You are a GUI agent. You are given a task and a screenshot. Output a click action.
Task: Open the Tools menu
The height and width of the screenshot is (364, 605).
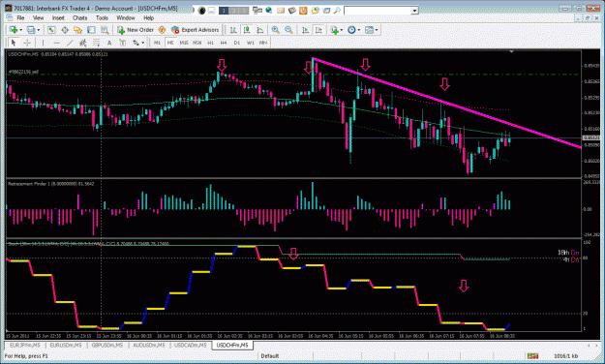pos(102,17)
